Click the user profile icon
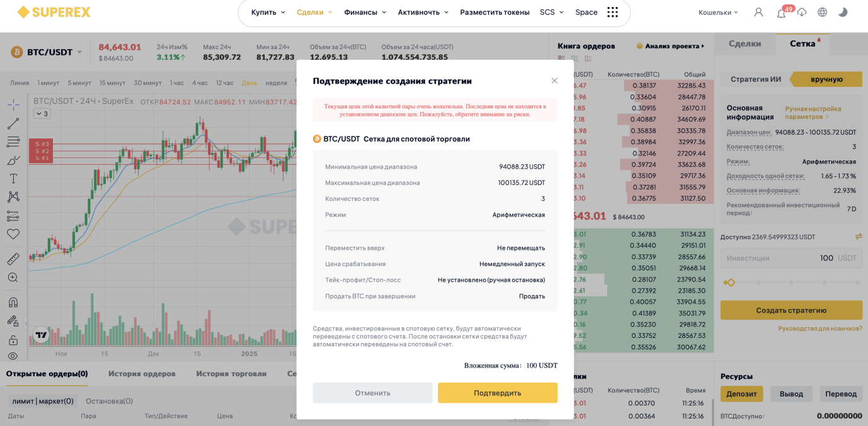The height and width of the screenshot is (426, 868). 758,12
